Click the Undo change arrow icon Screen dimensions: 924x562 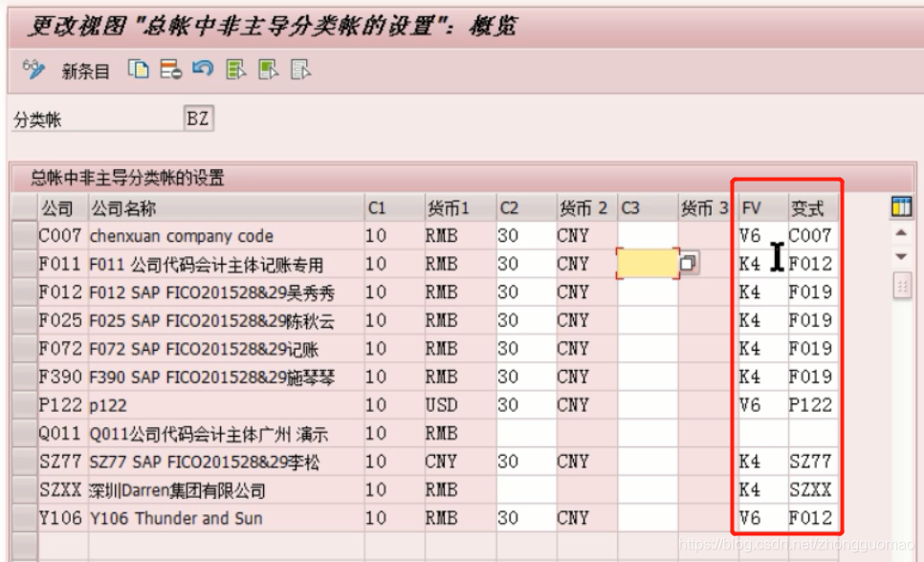(203, 70)
